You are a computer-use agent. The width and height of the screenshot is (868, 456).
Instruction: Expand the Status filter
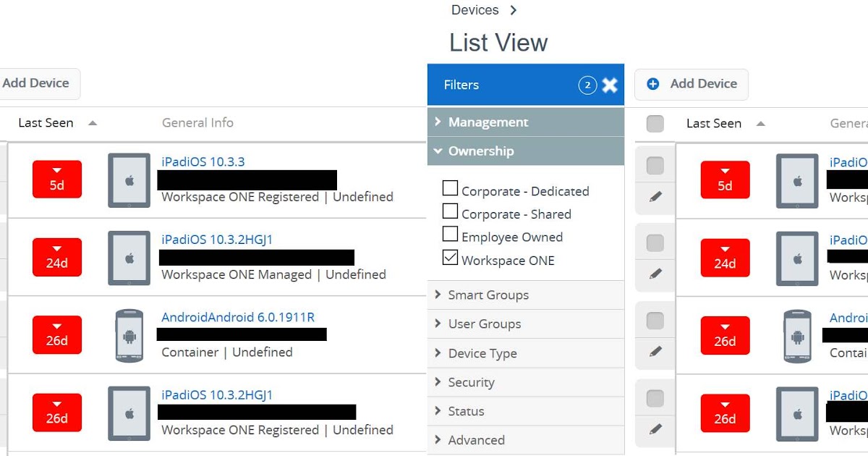coord(526,411)
